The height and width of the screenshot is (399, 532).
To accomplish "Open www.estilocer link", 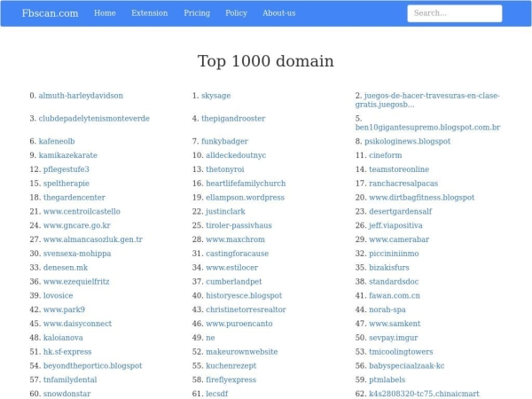I will pos(231,268).
